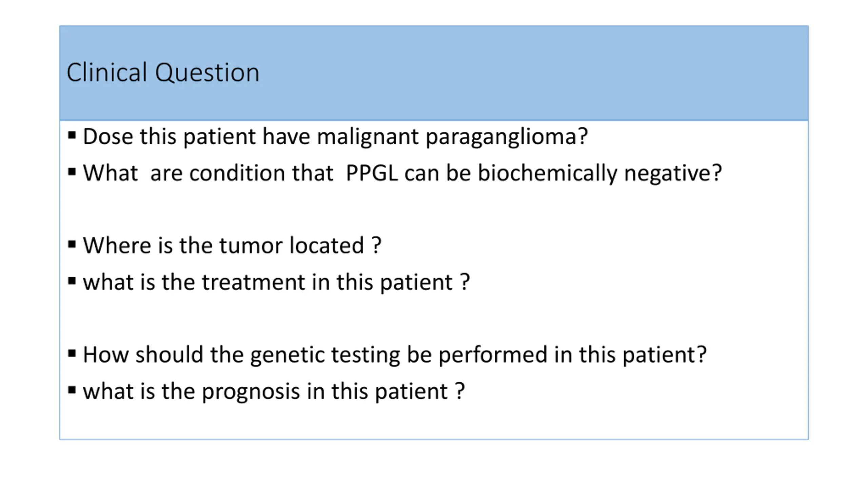The height and width of the screenshot is (488, 868).
Task: Click the word "Question" in the title
Action: [207, 73]
